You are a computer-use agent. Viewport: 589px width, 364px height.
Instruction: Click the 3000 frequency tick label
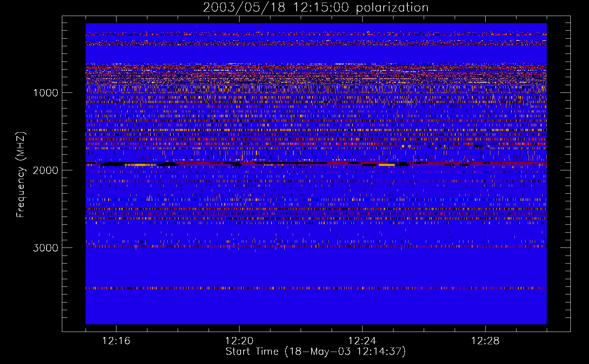46,248
